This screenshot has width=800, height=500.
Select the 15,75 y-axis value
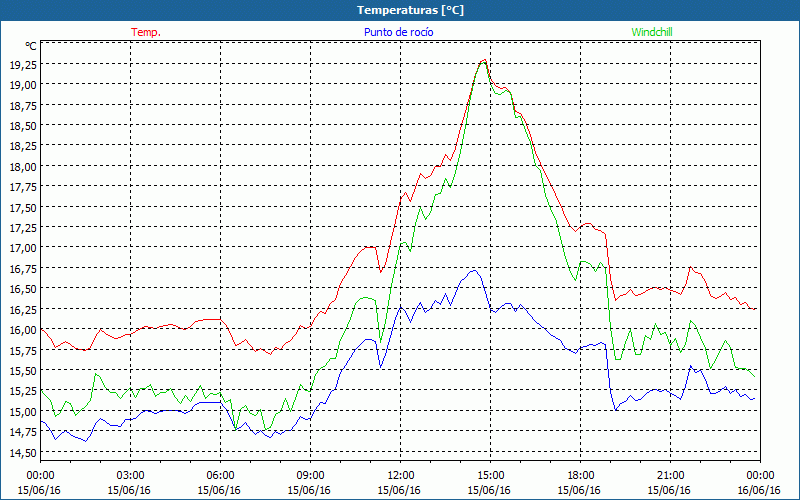[23, 349]
